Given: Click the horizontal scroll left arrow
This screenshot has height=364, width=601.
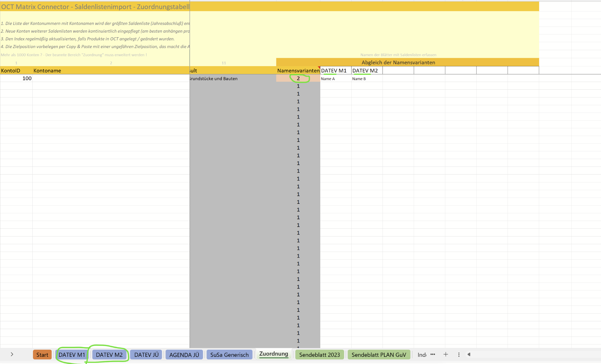Looking at the screenshot, I should [x=469, y=355].
